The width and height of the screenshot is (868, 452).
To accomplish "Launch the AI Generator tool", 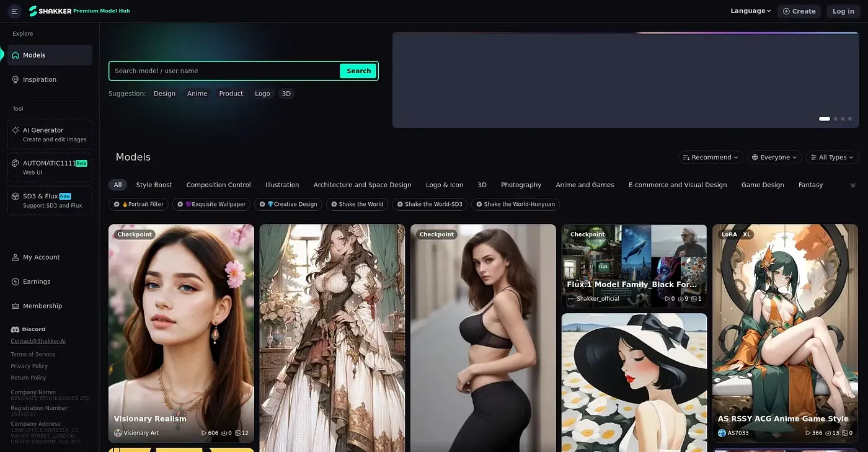I will pos(50,135).
